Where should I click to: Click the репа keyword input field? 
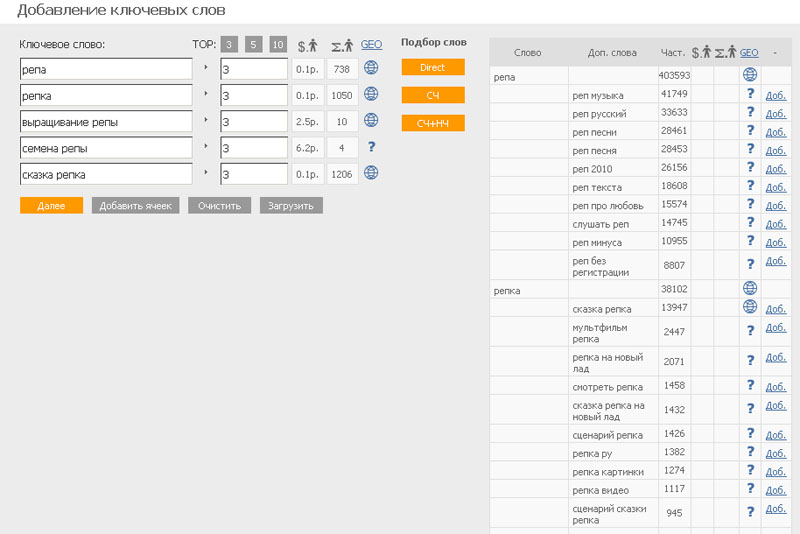tap(106, 69)
